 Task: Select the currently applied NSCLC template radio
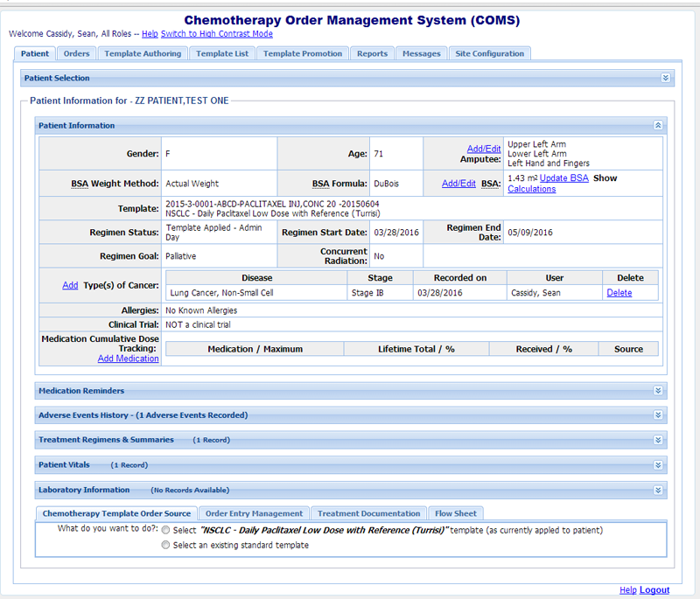click(x=166, y=530)
